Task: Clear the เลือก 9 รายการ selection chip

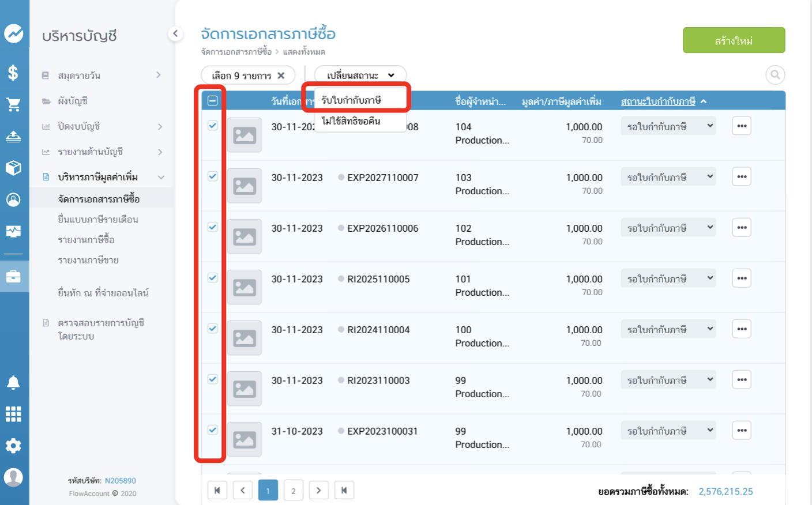Action: [x=281, y=76]
